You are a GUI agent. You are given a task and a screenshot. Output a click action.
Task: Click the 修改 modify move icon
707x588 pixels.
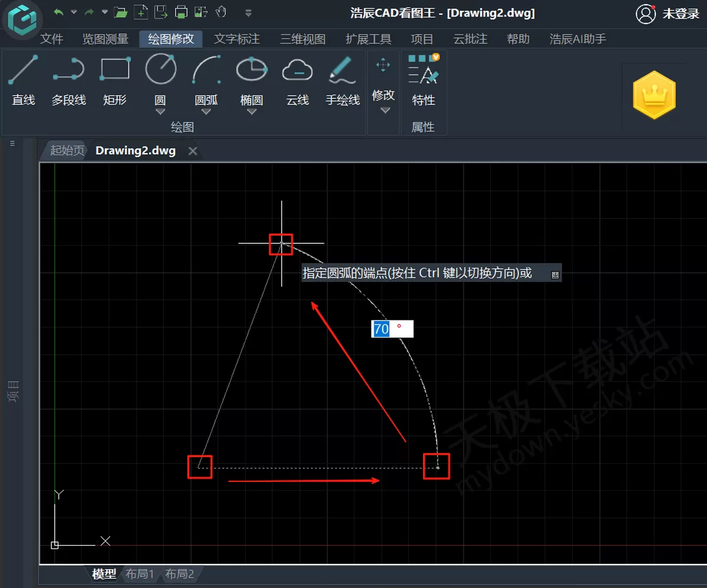click(x=383, y=65)
